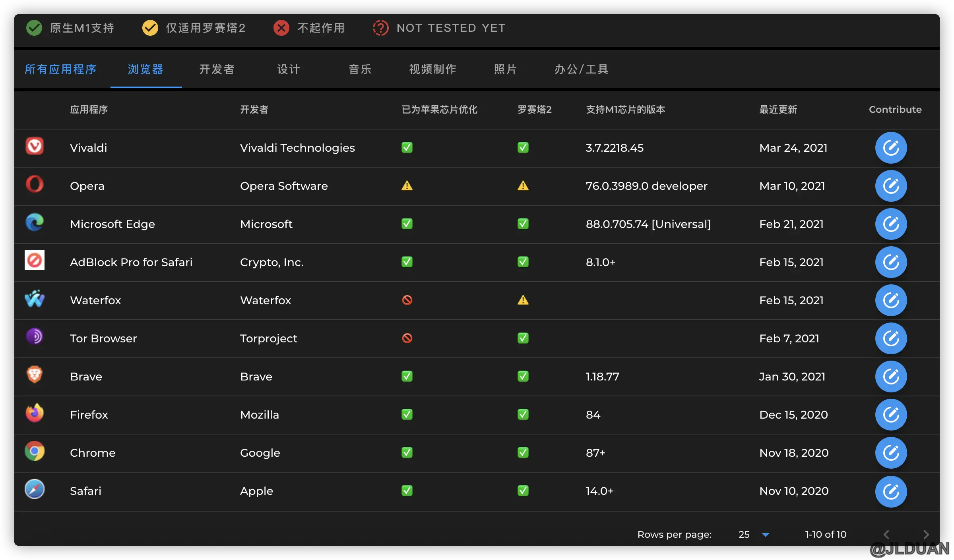Click the Torproject developer cell
The image size is (954, 560).
click(269, 338)
